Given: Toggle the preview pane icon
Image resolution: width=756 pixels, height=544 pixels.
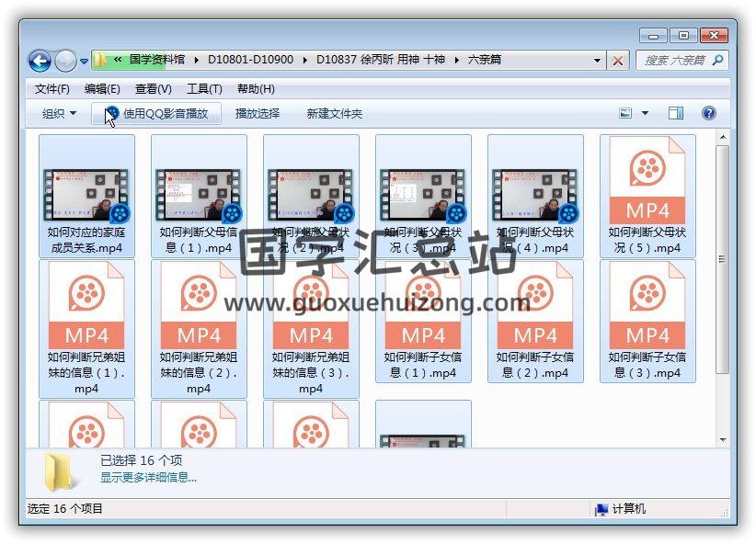Looking at the screenshot, I should tap(675, 113).
